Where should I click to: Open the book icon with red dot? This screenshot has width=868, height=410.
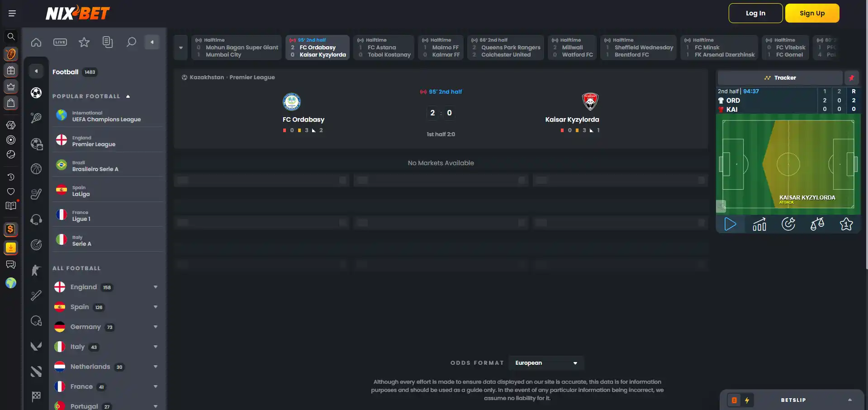pyautogui.click(x=11, y=206)
